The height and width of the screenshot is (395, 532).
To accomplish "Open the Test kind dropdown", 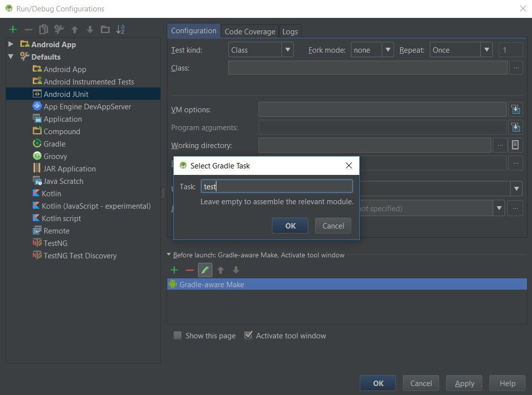I will point(287,50).
